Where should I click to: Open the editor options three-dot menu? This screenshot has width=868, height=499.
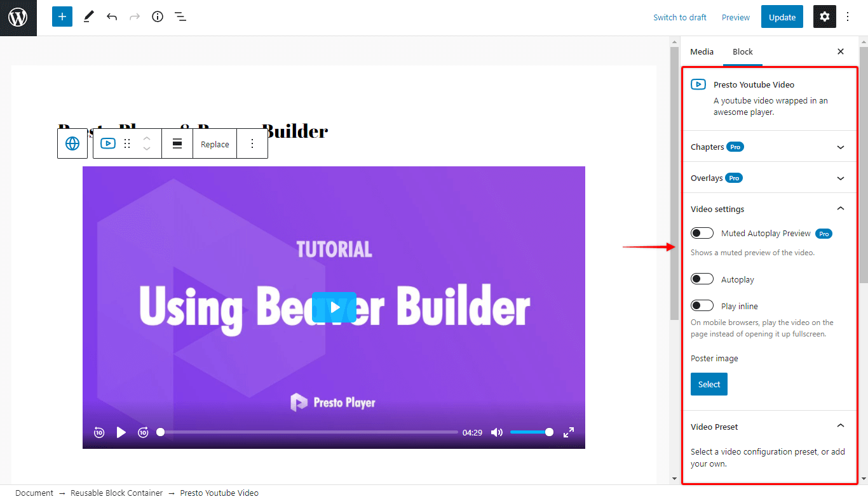point(848,17)
